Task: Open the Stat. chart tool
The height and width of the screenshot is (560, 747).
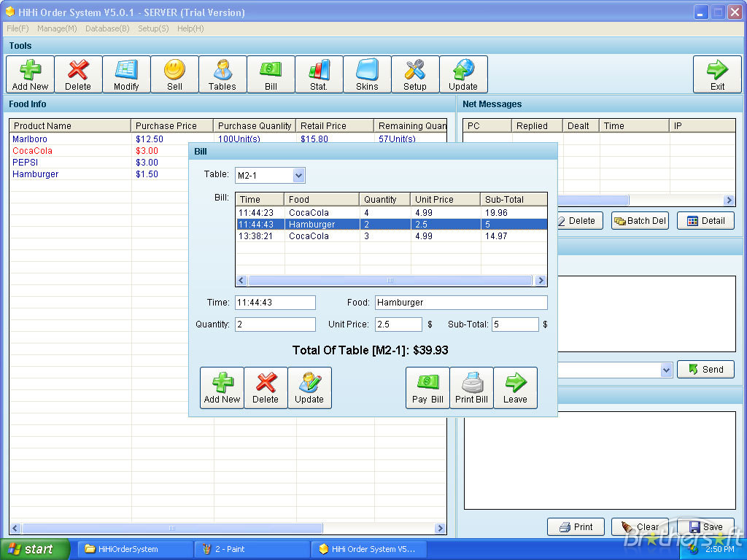Action: (x=319, y=74)
